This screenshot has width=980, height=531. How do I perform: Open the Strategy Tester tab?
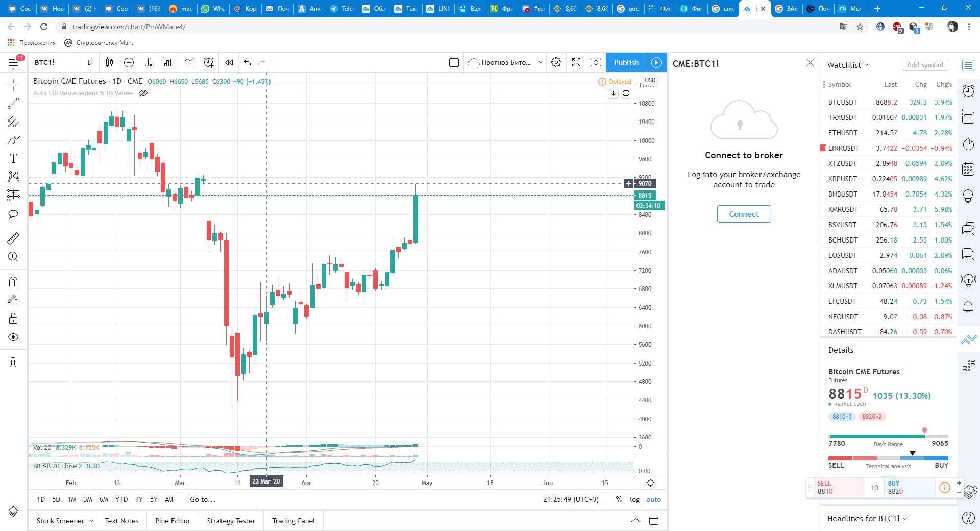tap(231, 521)
